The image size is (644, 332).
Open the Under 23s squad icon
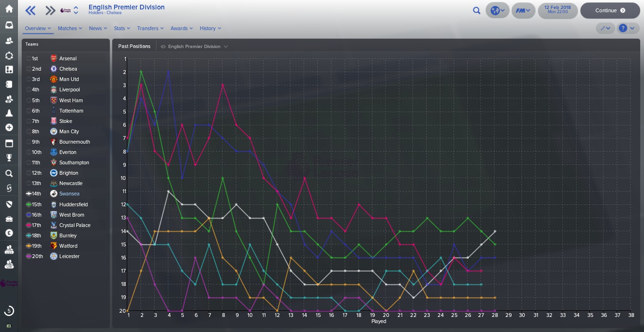9,249
